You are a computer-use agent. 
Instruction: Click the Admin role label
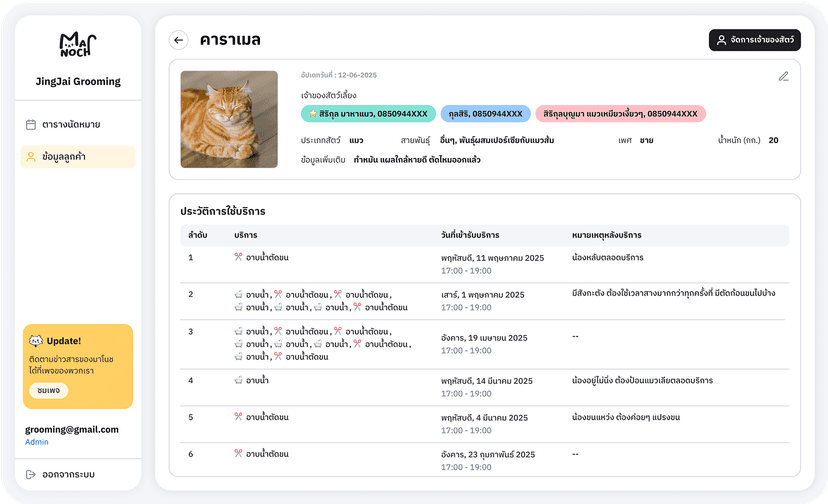pyautogui.click(x=37, y=442)
